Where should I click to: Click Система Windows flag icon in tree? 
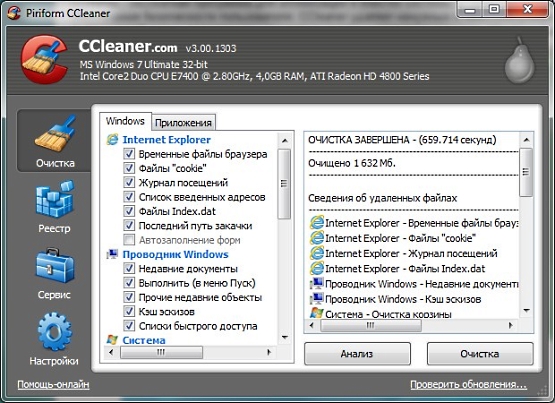pos(112,340)
